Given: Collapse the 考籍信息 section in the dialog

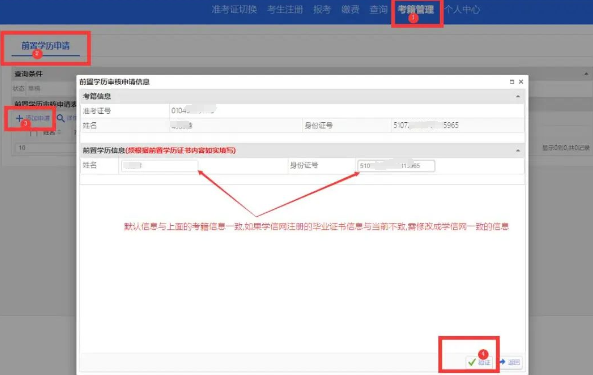Looking at the screenshot, I should pyautogui.click(x=518, y=96).
